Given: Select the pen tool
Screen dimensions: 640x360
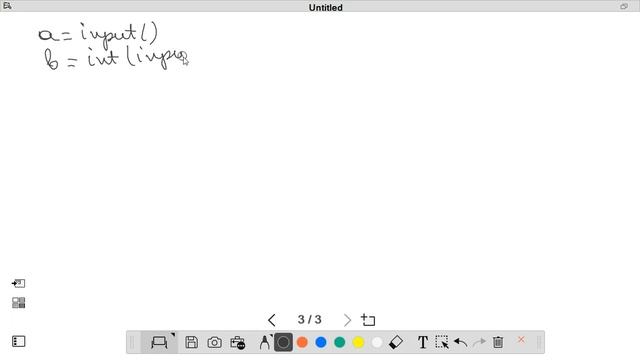Looking at the screenshot, I should tap(265, 342).
